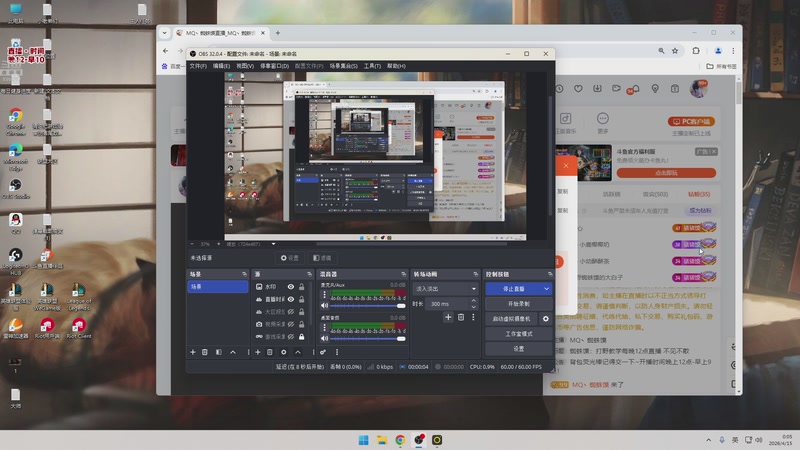Image resolution: width=800 pixels, height=450 pixels.
Task: Open OBS Studio desktop shortcut
Action: (16, 188)
